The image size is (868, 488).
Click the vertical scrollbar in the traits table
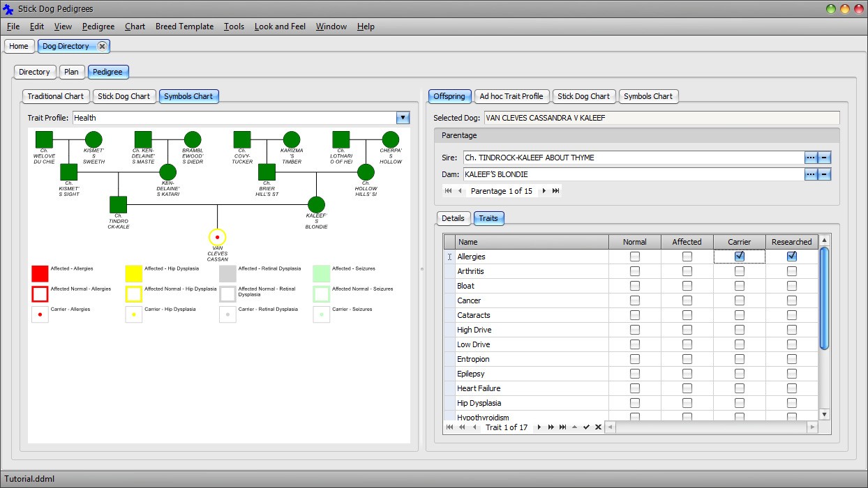click(823, 300)
